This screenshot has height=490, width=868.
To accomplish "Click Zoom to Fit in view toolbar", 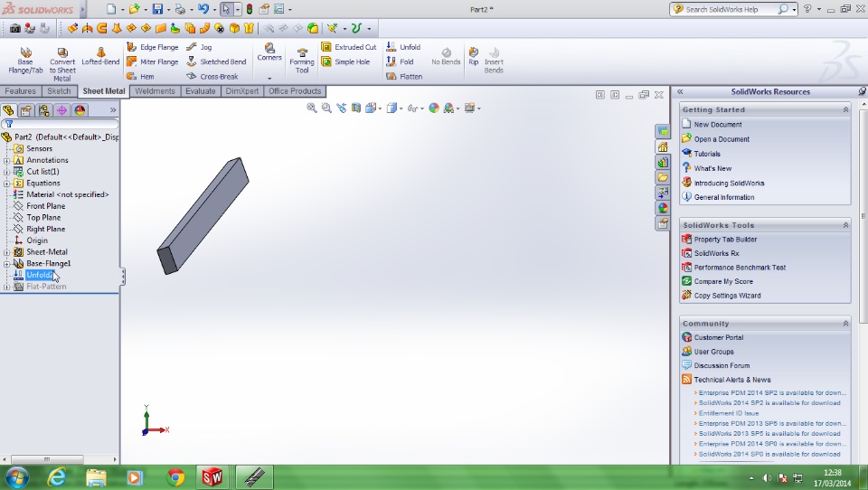I will [x=312, y=108].
